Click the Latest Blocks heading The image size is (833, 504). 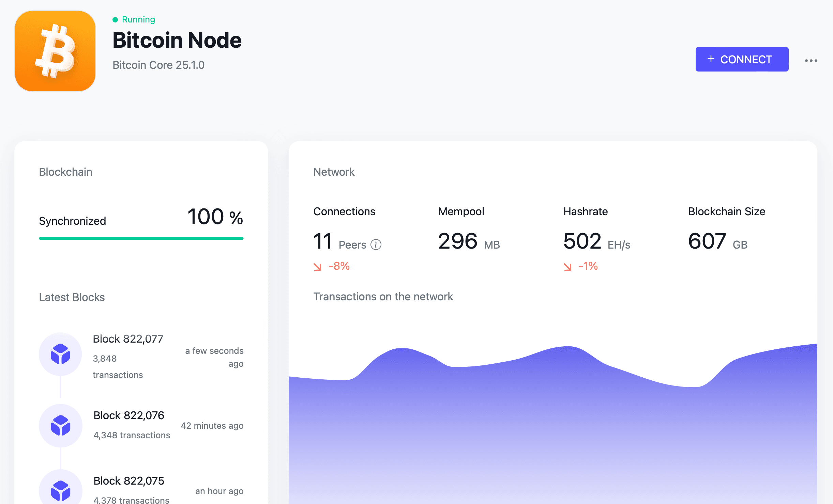pyautogui.click(x=72, y=297)
